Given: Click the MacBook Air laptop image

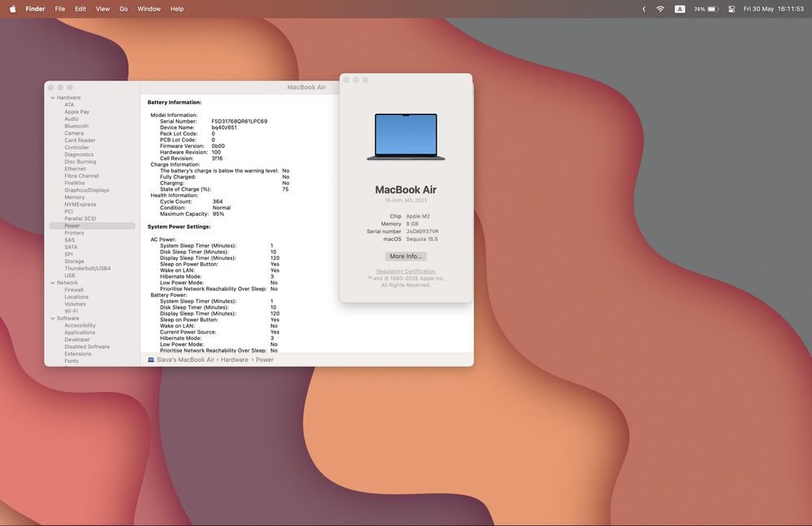Looking at the screenshot, I should point(406,136).
